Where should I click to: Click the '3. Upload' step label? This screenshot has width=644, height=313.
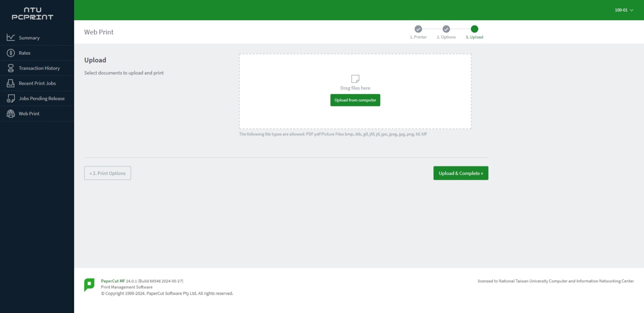point(475,37)
